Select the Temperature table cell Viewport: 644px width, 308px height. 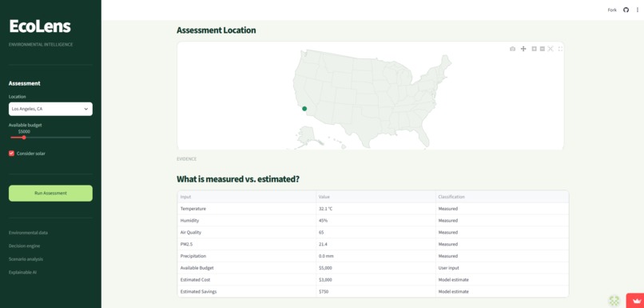[x=247, y=209]
